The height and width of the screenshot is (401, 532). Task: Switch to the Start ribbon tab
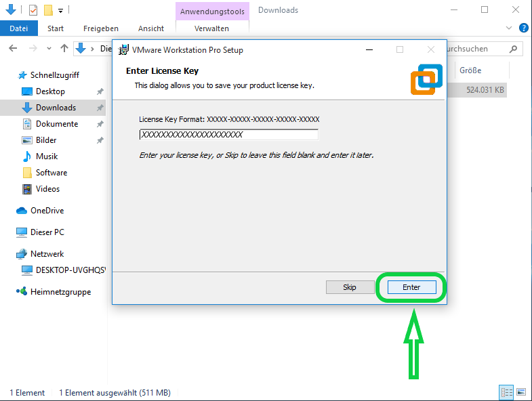56,28
